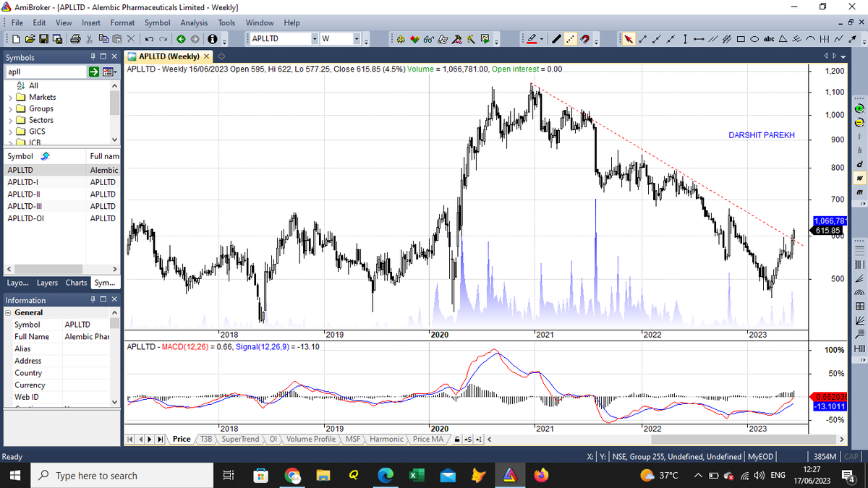Select the ellipse drawing tool
868x488 pixels.
[x=754, y=39]
